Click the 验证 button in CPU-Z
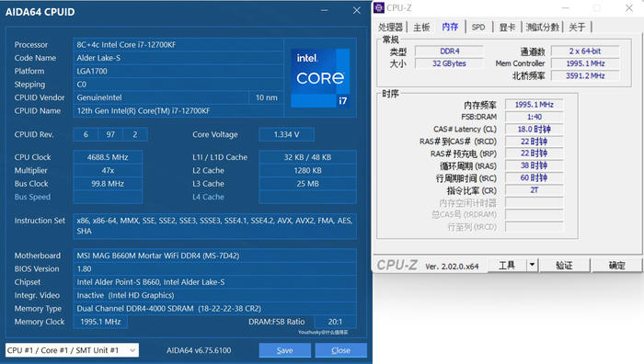 point(564,265)
